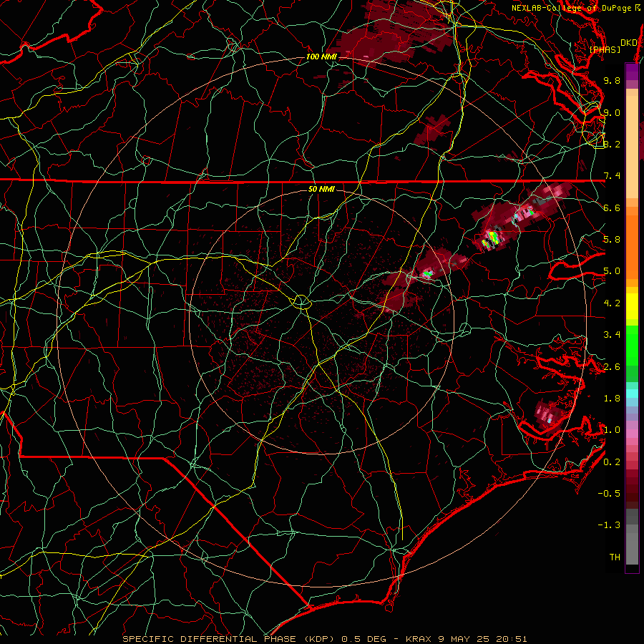Click the 50 NMI range ring label
This screenshot has height=644, width=644.
(321, 190)
